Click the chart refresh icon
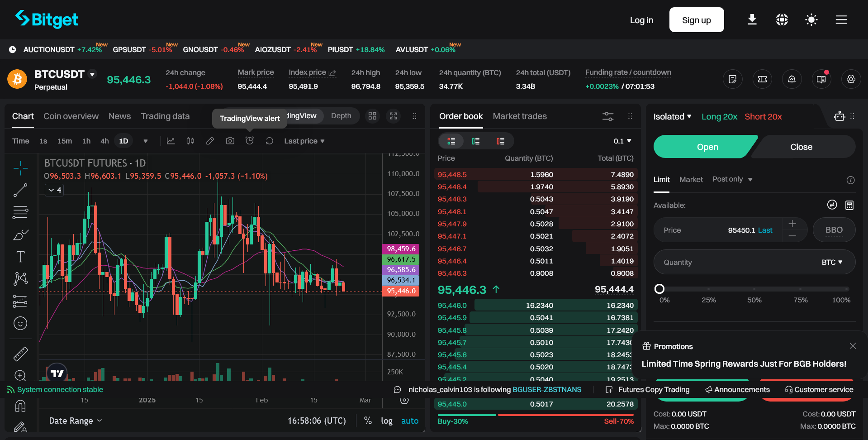 [x=269, y=141]
